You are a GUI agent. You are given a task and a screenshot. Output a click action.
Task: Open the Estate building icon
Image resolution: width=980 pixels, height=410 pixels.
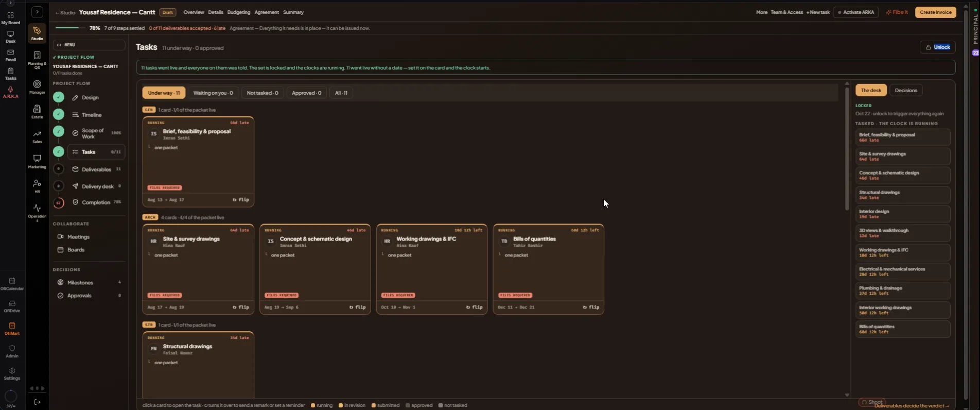click(x=37, y=109)
